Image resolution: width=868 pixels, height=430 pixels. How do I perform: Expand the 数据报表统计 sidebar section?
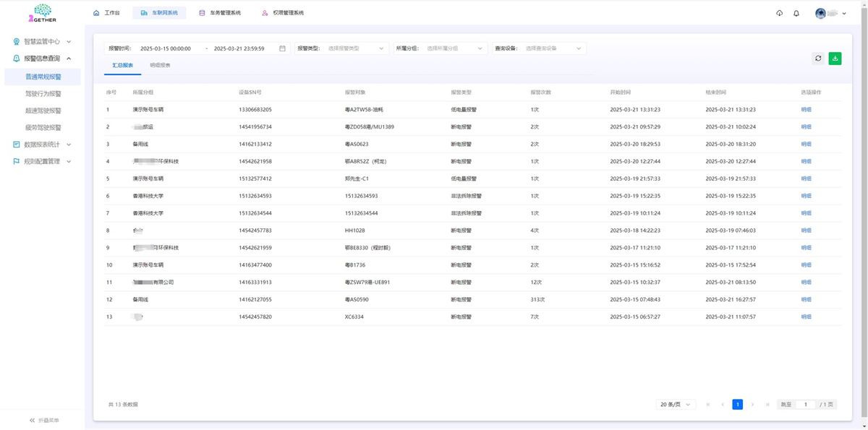click(42, 145)
